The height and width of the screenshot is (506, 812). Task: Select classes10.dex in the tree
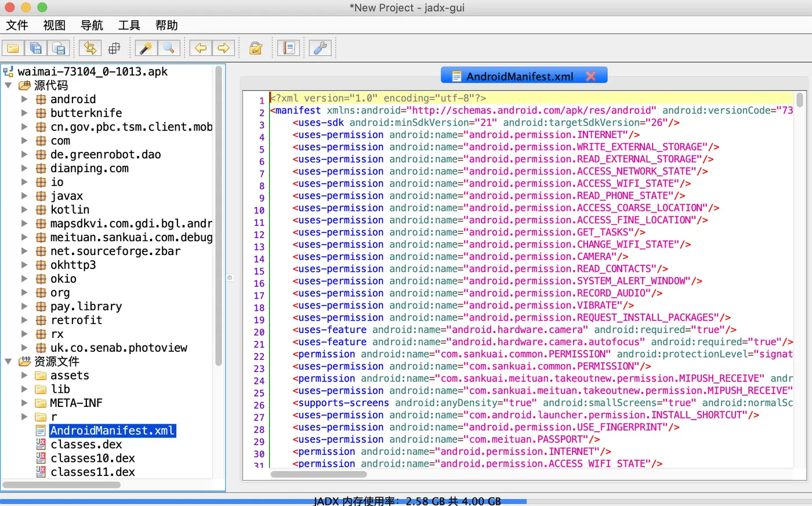tap(92, 458)
